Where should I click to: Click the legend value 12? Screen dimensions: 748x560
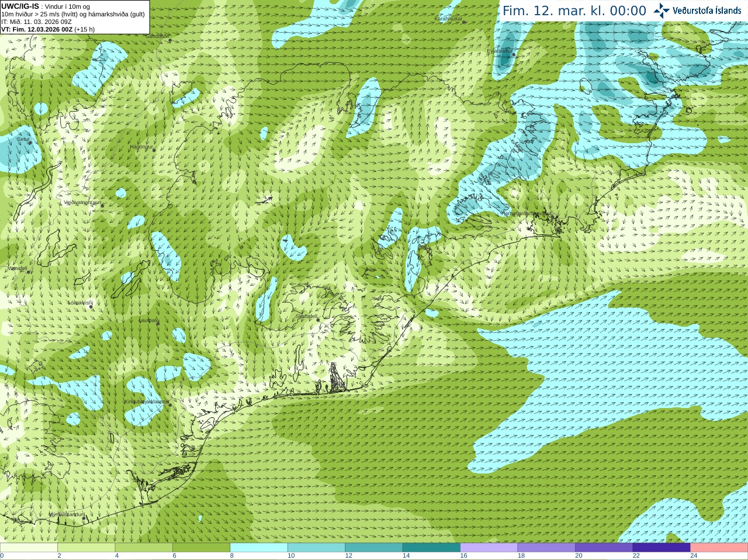coord(349,556)
